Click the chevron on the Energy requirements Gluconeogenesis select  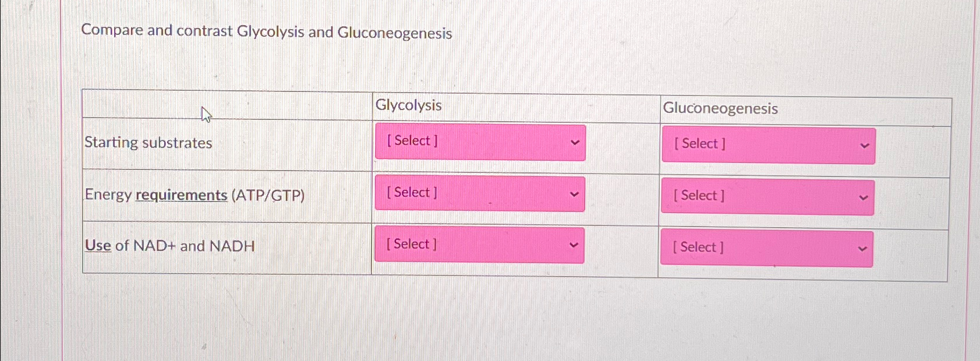coord(865,197)
